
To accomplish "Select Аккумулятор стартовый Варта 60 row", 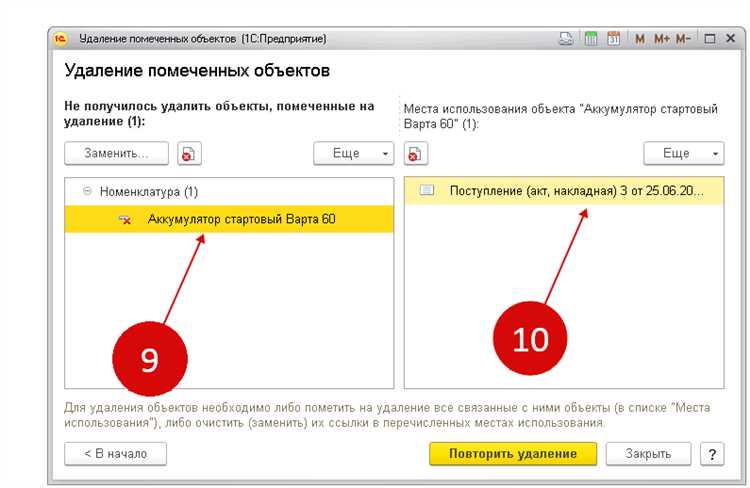I will 229,219.
